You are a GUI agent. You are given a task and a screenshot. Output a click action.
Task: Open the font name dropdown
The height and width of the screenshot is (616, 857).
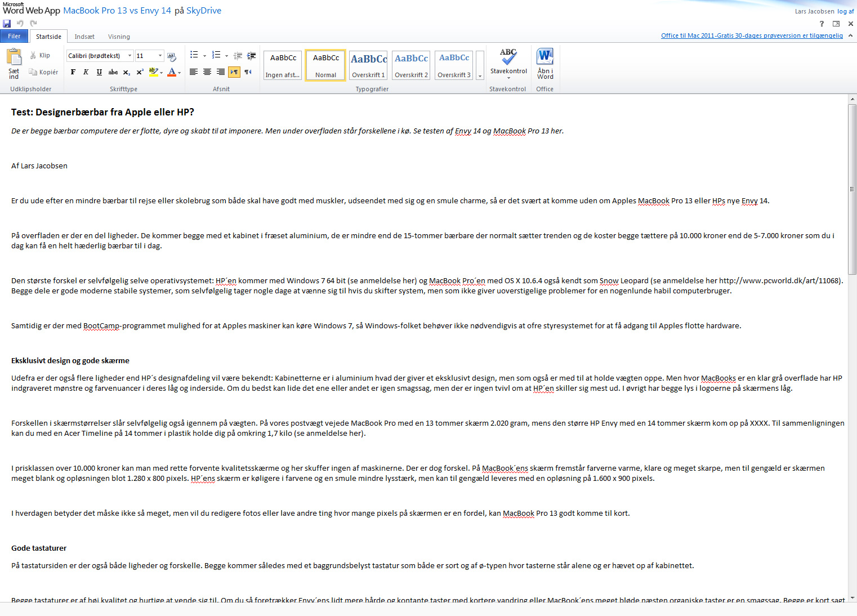pos(130,56)
